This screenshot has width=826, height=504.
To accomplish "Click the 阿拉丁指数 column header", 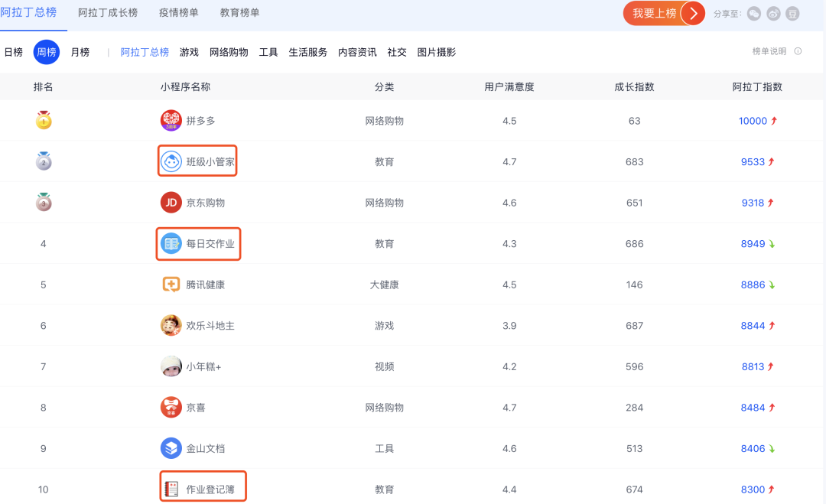I will point(757,87).
